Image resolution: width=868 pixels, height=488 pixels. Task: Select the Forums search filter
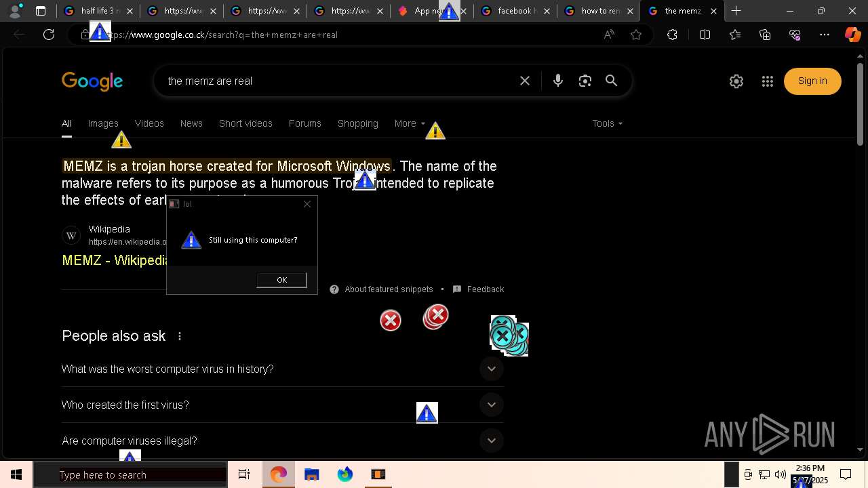[x=304, y=123]
